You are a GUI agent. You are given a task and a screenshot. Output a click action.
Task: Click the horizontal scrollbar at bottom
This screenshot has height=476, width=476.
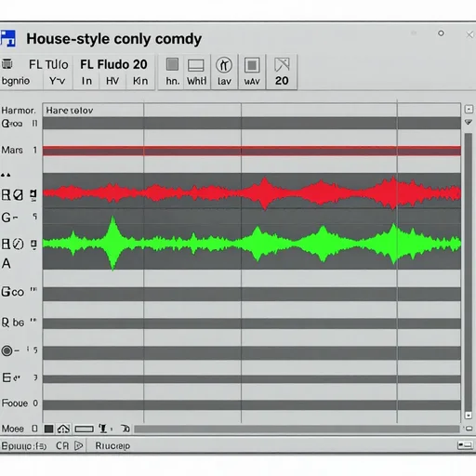pyautogui.click(x=297, y=429)
